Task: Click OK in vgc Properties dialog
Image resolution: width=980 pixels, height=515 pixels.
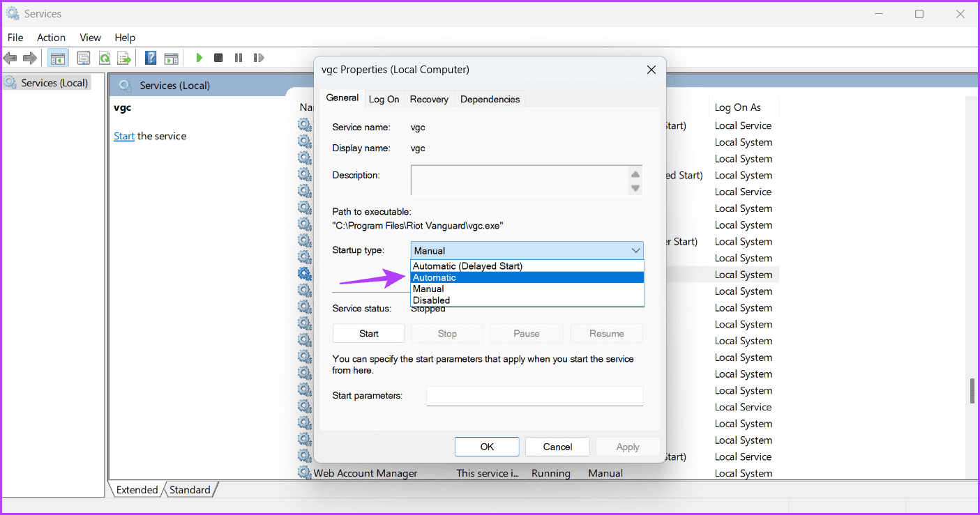Action: point(487,447)
